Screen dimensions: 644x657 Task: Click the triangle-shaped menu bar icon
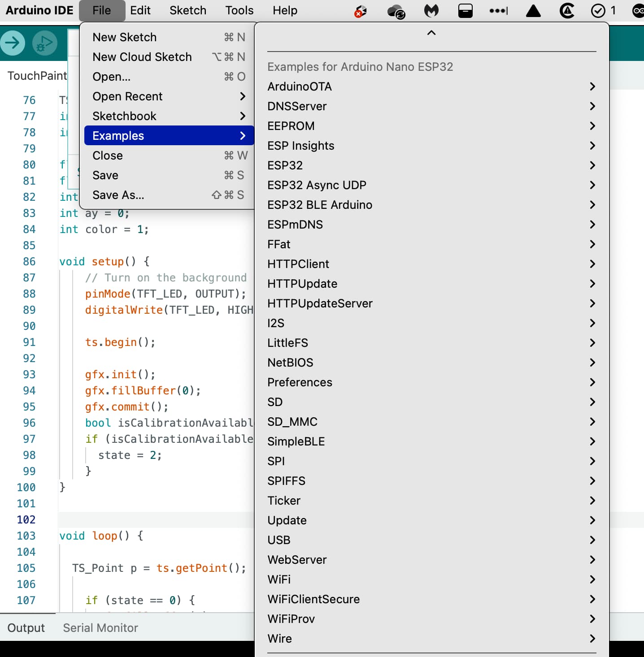point(533,11)
